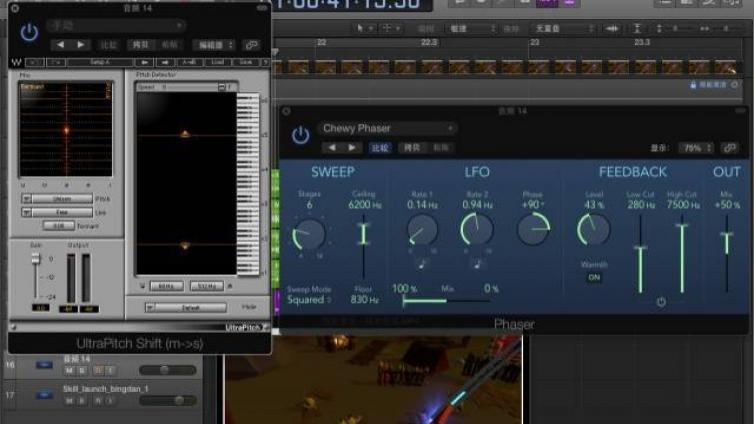Click the horizontal zoom icon in tracks toolbar
Screen dimensions: 754x424
pos(704,29)
